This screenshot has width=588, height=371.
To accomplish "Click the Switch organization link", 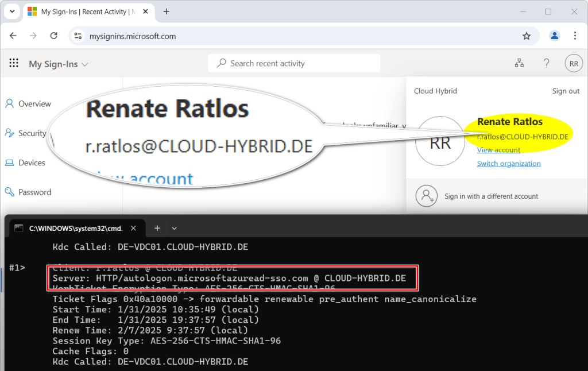I will click(509, 164).
